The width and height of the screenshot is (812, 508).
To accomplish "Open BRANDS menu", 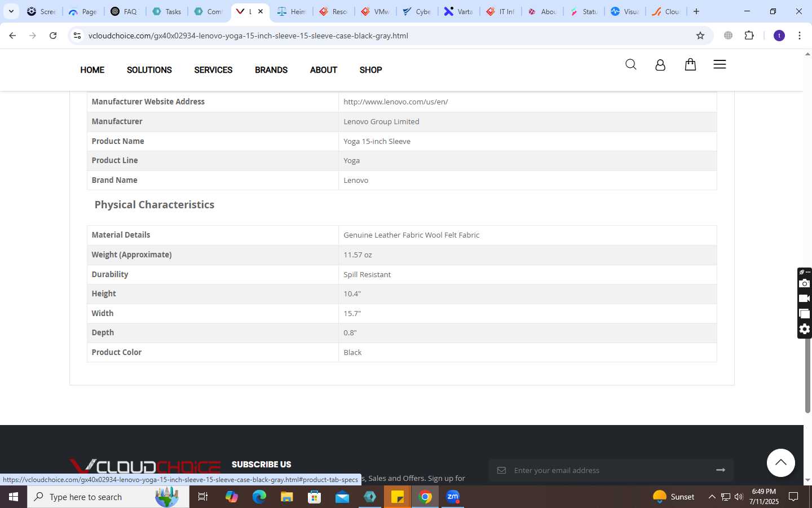I will point(271,70).
